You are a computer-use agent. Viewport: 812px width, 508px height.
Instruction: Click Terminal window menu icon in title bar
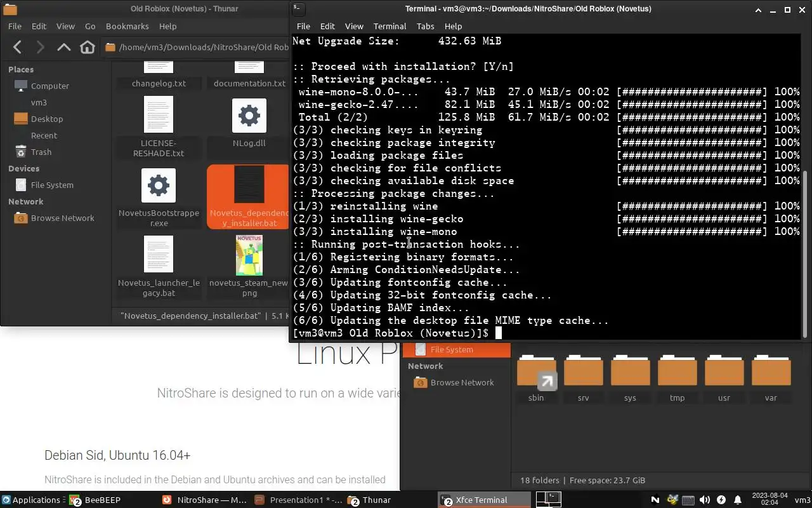(298, 9)
